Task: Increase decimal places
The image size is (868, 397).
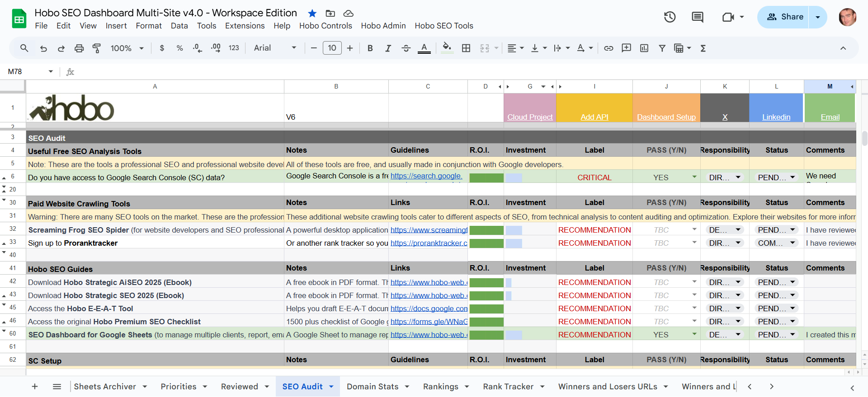Action: pos(216,48)
